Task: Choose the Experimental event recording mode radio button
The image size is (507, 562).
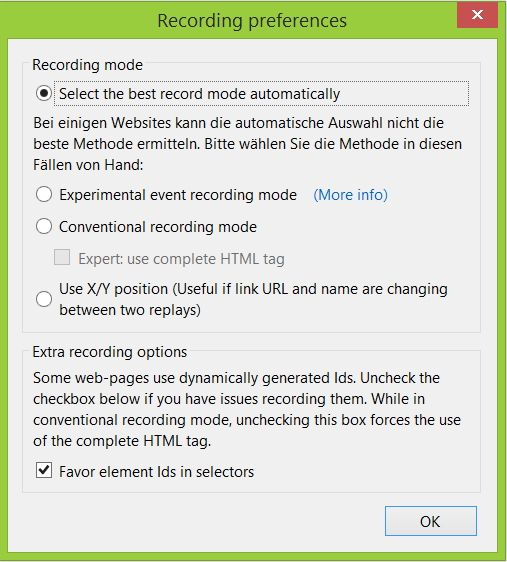Action: [x=44, y=195]
